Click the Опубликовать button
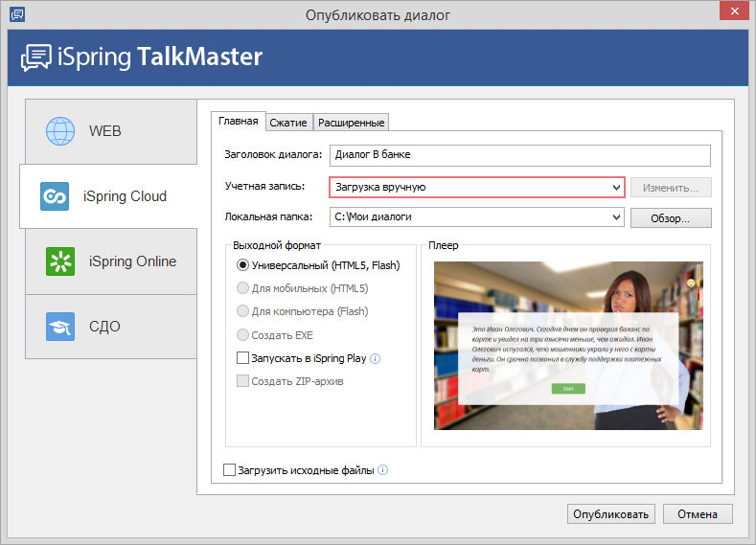This screenshot has width=756, height=545. pyautogui.click(x=611, y=514)
